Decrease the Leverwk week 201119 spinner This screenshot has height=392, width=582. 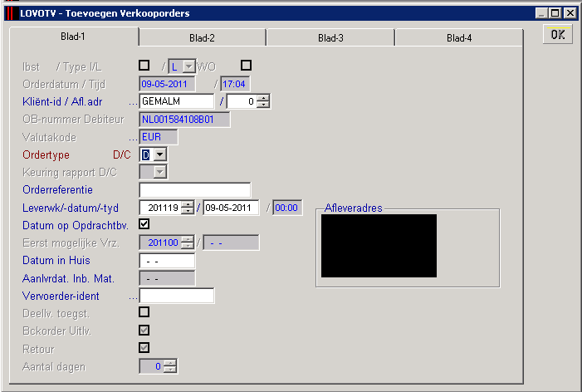[x=188, y=211]
